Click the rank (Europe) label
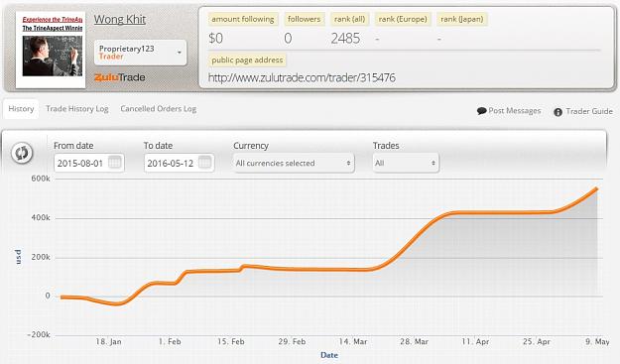This screenshot has width=620, height=364. pyautogui.click(x=403, y=19)
